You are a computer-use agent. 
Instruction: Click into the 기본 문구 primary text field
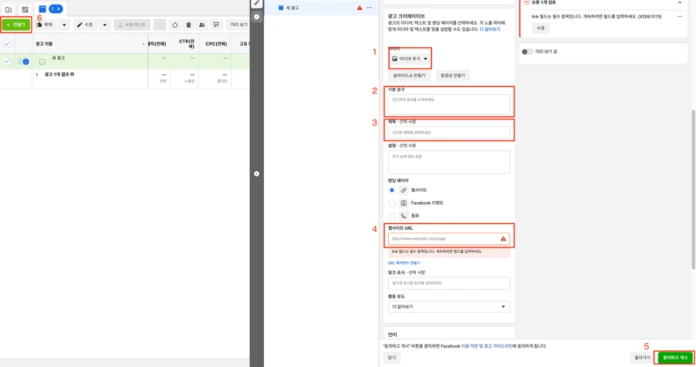(449, 105)
